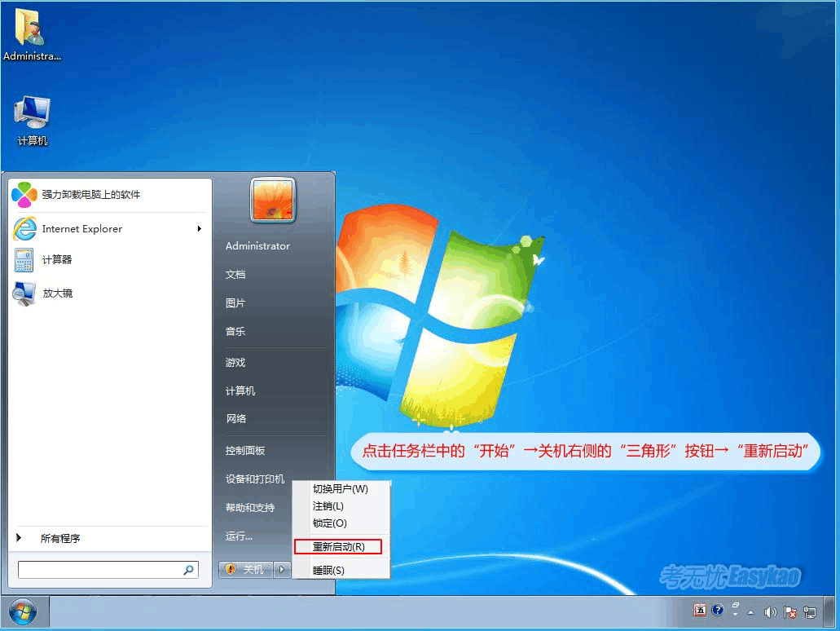Open the 运行... run dialog entry
Screen dimensions: 840x631
tap(239, 536)
